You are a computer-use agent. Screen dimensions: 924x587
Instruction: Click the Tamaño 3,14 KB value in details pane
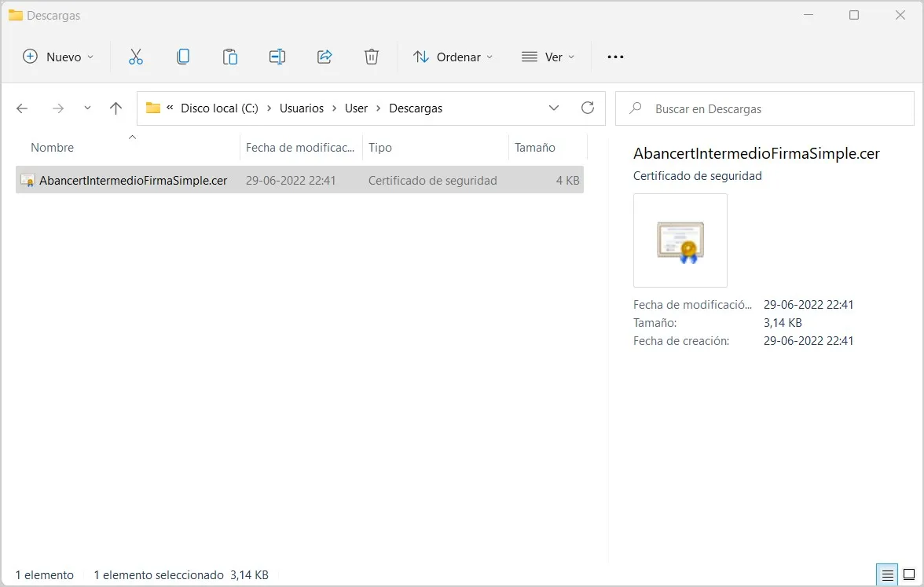pyautogui.click(x=783, y=323)
